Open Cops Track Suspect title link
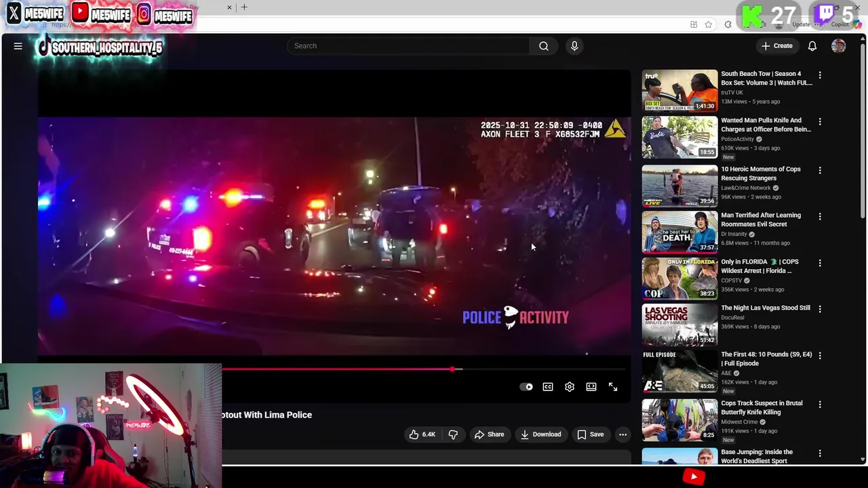The width and height of the screenshot is (868, 488). pos(762,407)
